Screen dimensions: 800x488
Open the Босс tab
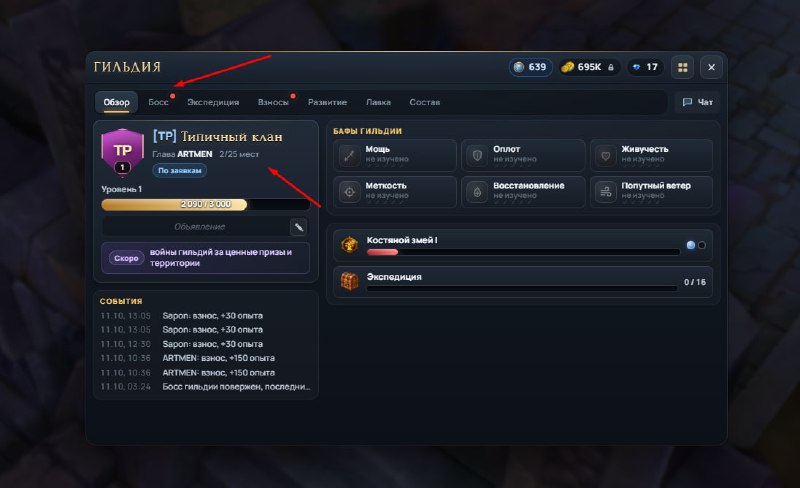pyautogui.click(x=158, y=102)
